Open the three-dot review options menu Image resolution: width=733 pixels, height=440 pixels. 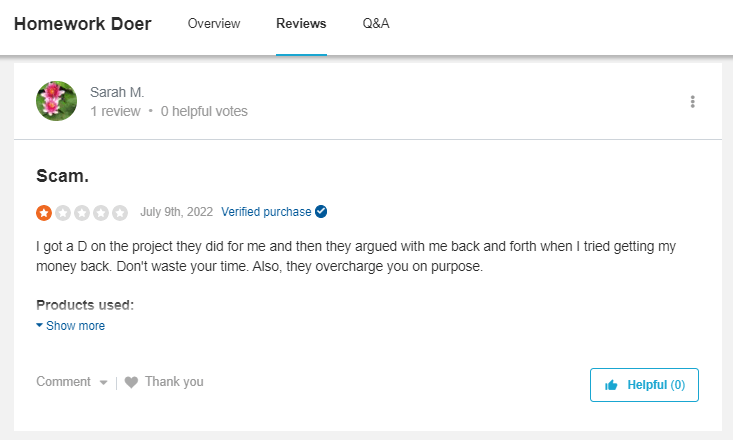click(692, 101)
